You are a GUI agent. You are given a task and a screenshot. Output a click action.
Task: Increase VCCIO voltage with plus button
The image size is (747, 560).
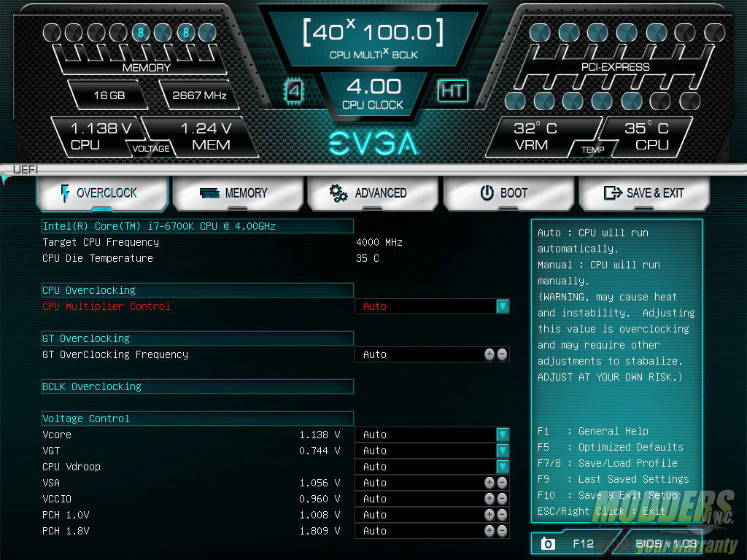point(489,499)
